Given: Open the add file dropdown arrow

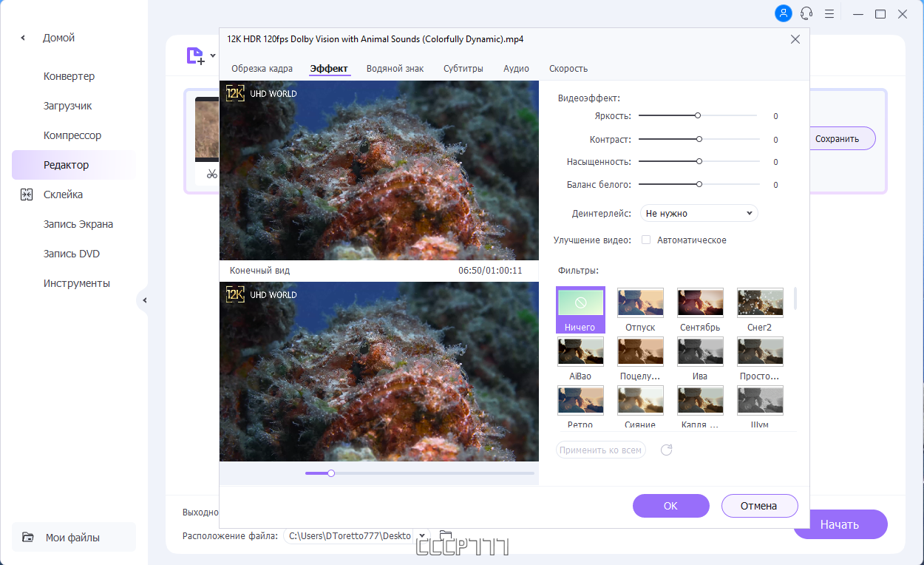Looking at the screenshot, I should (x=213, y=55).
